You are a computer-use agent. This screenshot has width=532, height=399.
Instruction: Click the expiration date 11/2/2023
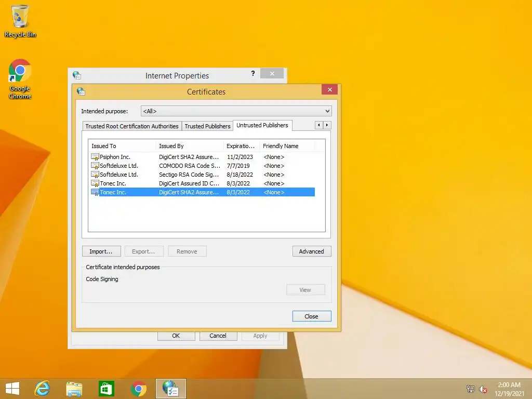click(240, 157)
